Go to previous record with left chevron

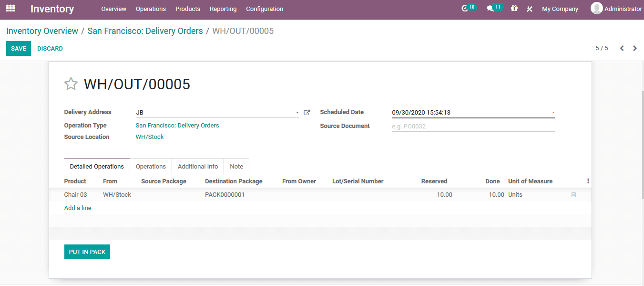point(622,48)
